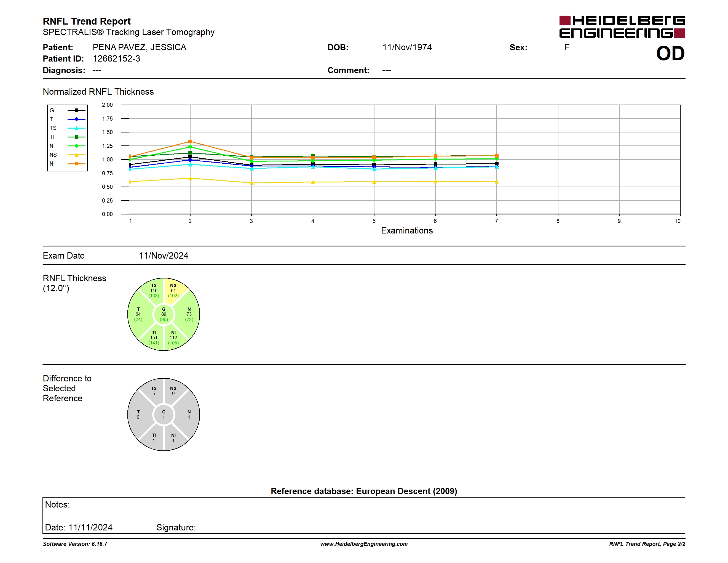
Task: Select the TI dark green legend marker
Action: (x=76, y=137)
